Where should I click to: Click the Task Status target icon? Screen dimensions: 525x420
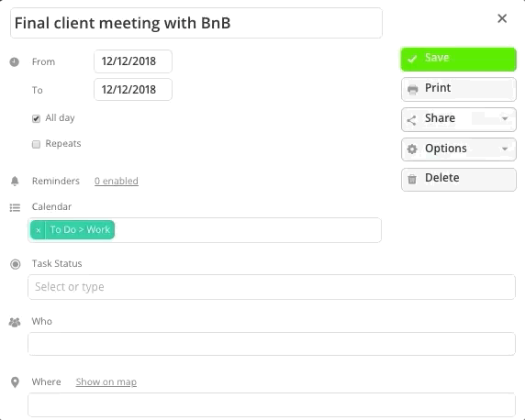pos(15,264)
